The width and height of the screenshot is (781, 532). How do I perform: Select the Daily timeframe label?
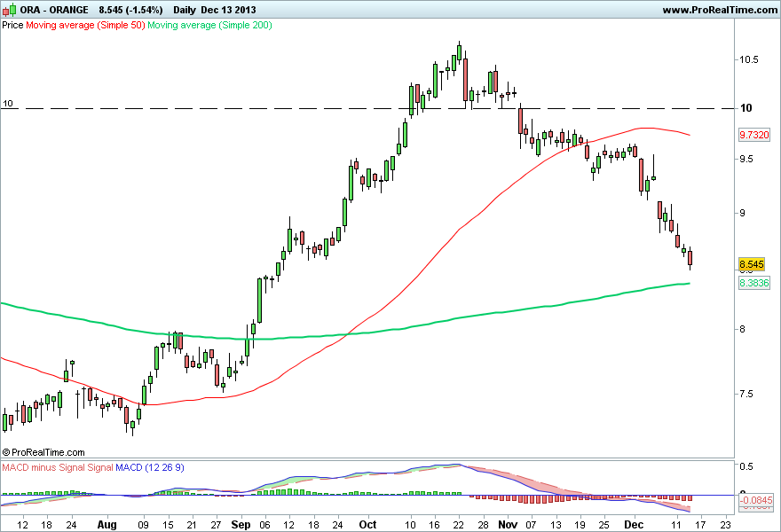tap(185, 10)
